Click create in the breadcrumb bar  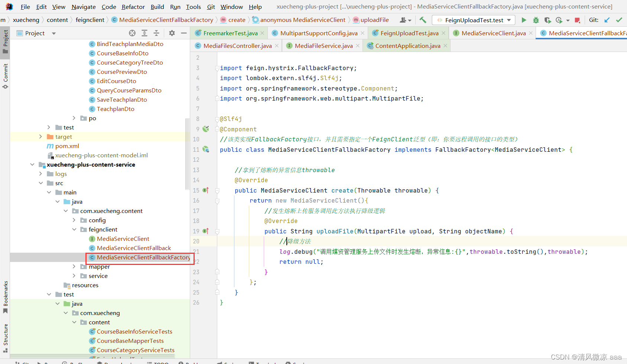point(237,20)
